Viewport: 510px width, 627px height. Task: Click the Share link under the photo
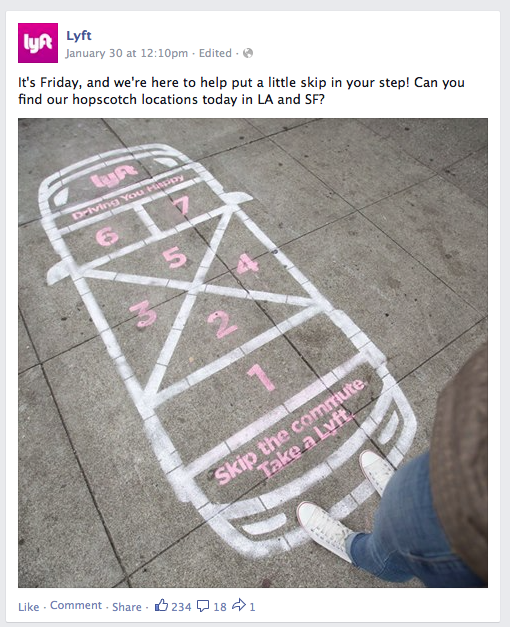point(127,607)
